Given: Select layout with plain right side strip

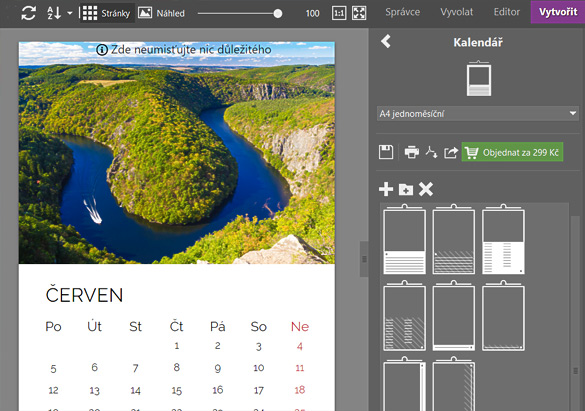Looking at the screenshot, I should click(404, 384).
